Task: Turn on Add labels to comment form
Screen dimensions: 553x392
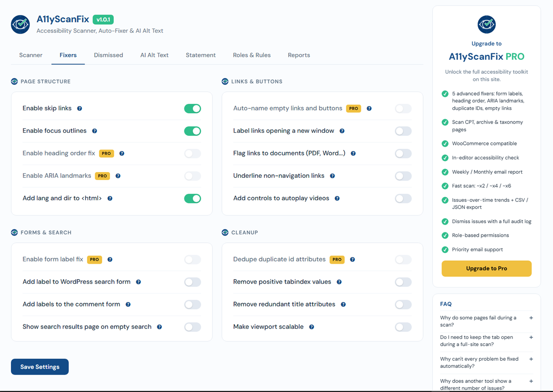Action: coord(193,304)
